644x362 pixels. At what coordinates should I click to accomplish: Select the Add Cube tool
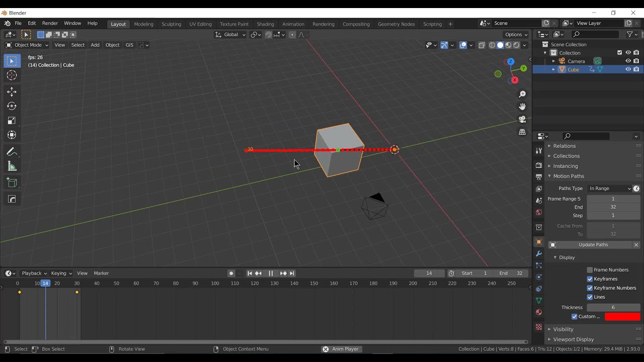12,183
